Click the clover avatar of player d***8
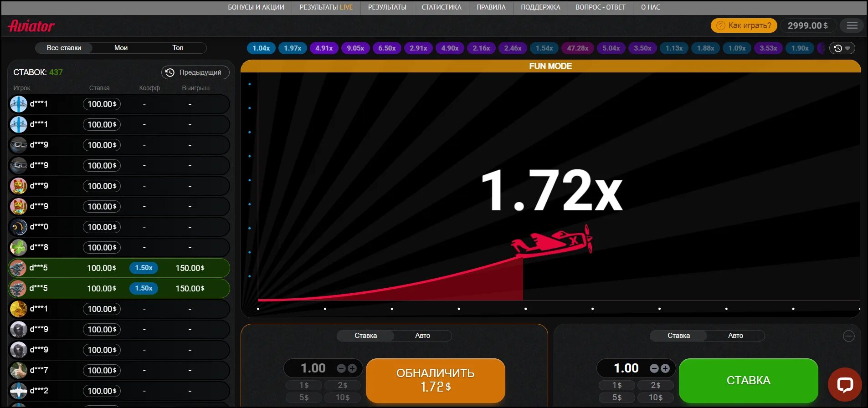 [x=19, y=247]
